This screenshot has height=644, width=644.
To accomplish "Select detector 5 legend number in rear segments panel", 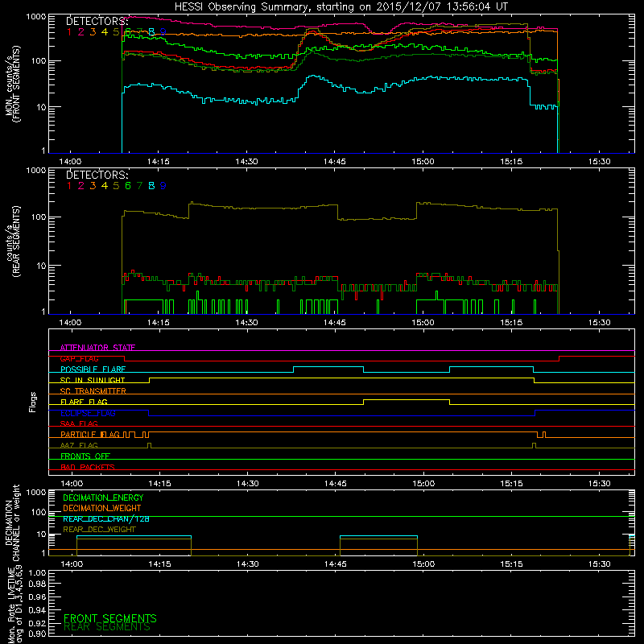I will pos(116,186).
